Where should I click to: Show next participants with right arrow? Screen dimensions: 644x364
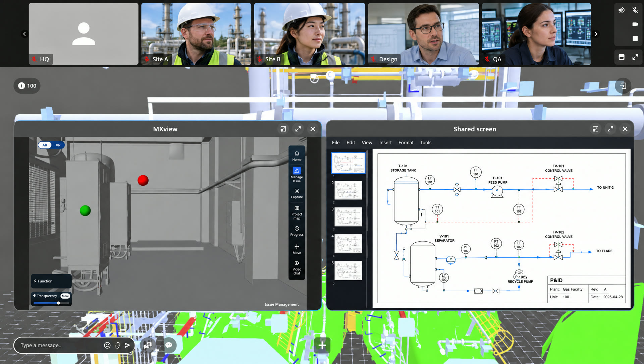coord(596,34)
